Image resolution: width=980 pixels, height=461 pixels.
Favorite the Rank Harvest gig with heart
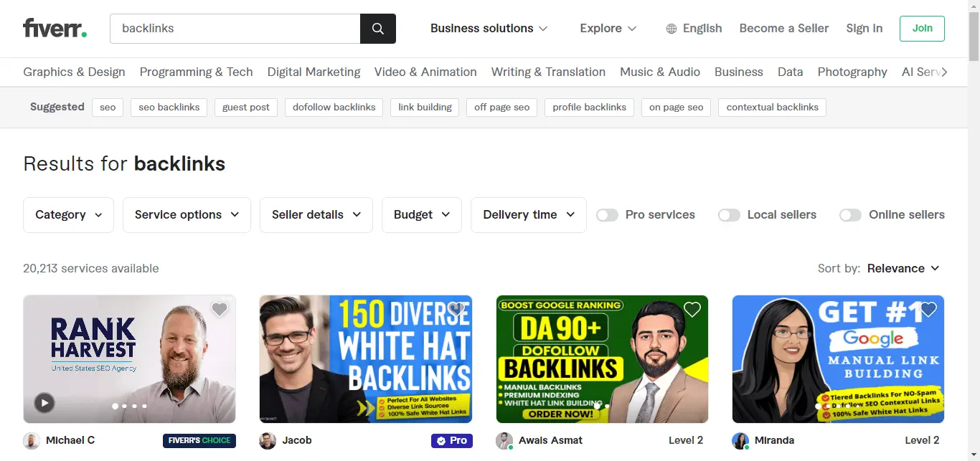(x=220, y=309)
